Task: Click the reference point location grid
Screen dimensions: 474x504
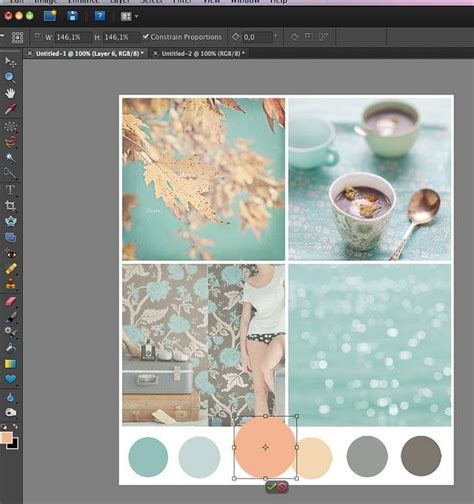Action: 17,37
